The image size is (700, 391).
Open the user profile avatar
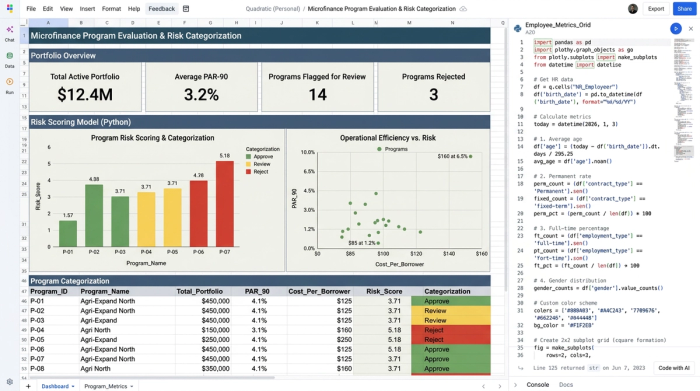(633, 8)
